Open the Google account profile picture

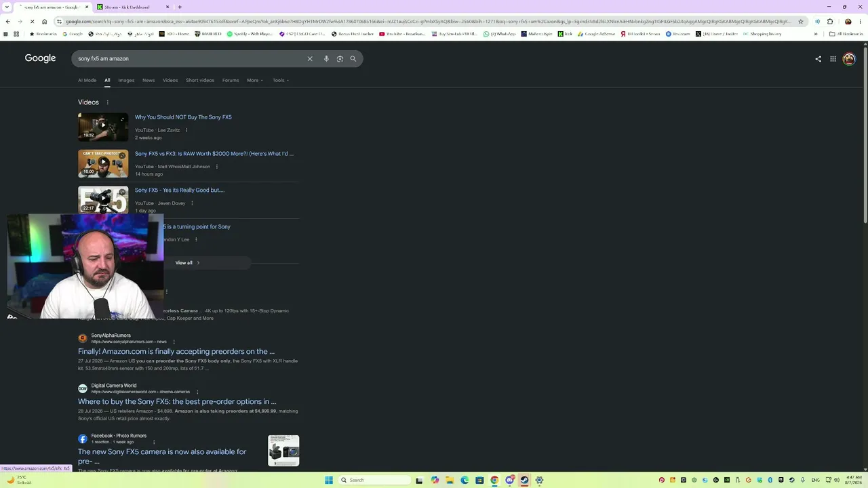click(849, 59)
